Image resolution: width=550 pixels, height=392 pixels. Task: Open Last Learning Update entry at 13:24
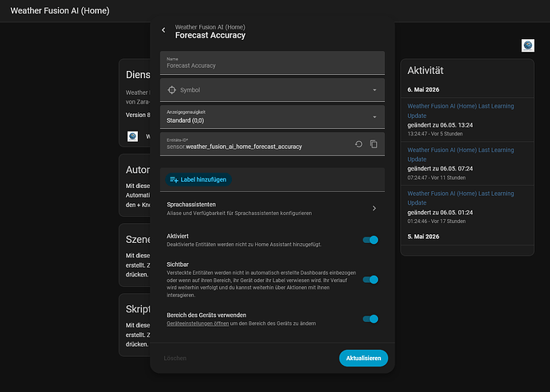[461, 111]
